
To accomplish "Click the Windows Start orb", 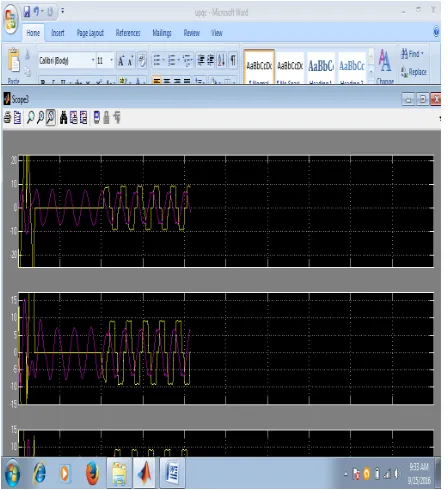I will tap(12, 473).
